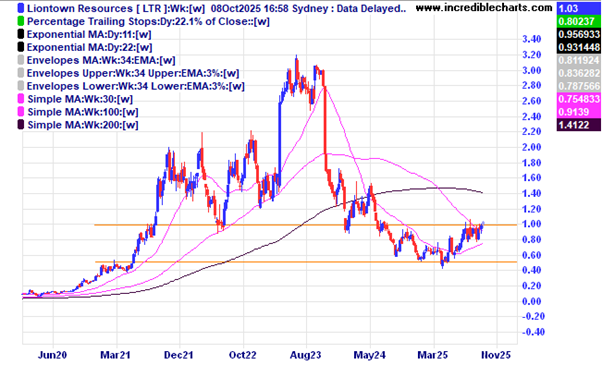Click the May24 date axis label
This screenshot has height=365, width=602.
click(x=369, y=355)
